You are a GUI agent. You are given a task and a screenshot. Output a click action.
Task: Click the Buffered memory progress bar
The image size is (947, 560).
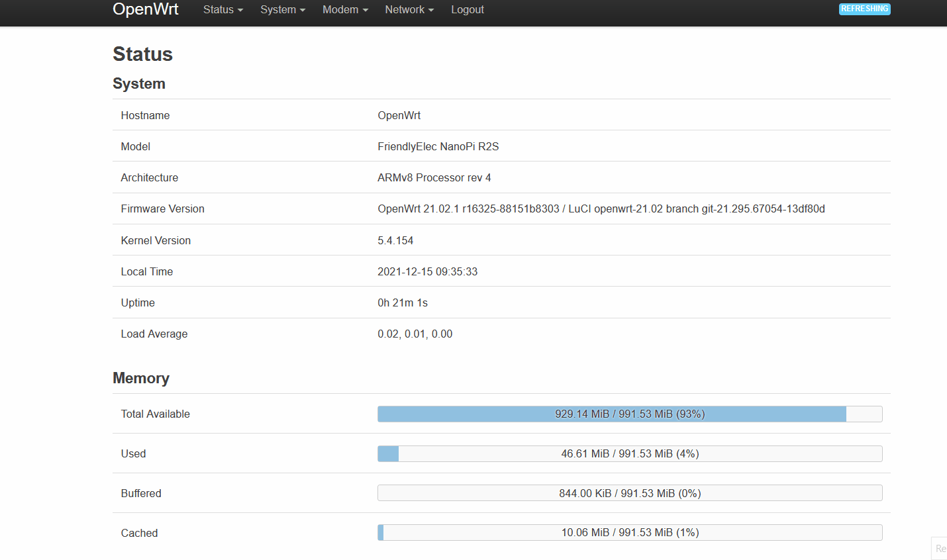(x=630, y=493)
